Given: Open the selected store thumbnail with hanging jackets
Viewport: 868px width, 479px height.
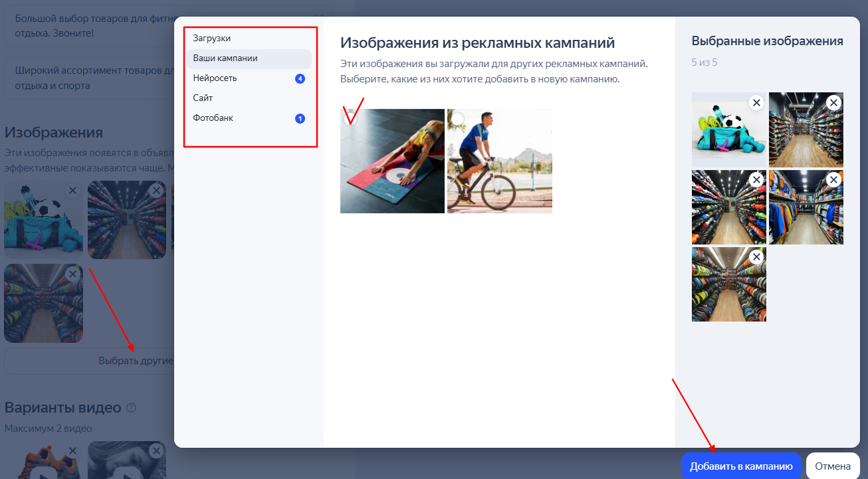Looking at the screenshot, I should (x=806, y=207).
